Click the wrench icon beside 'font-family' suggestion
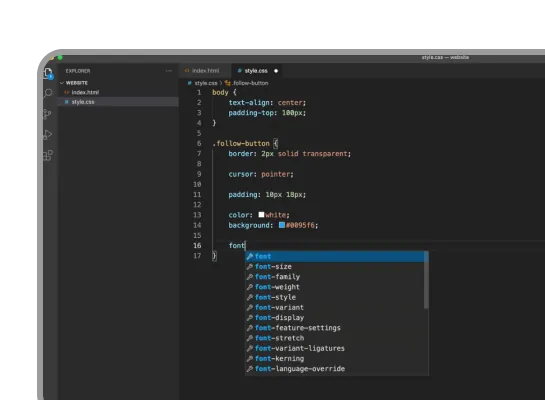Screen dimensions: 545x400 [x=250, y=277]
